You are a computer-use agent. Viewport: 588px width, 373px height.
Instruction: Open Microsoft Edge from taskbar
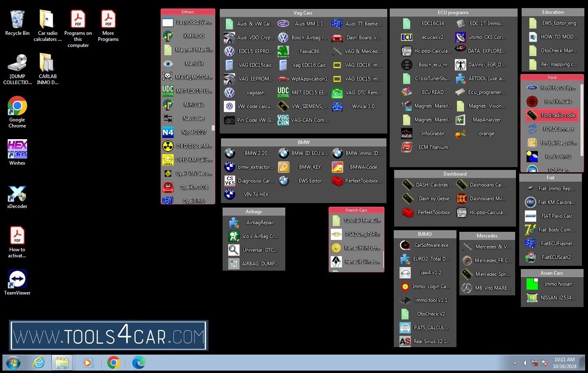(x=138, y=362)
